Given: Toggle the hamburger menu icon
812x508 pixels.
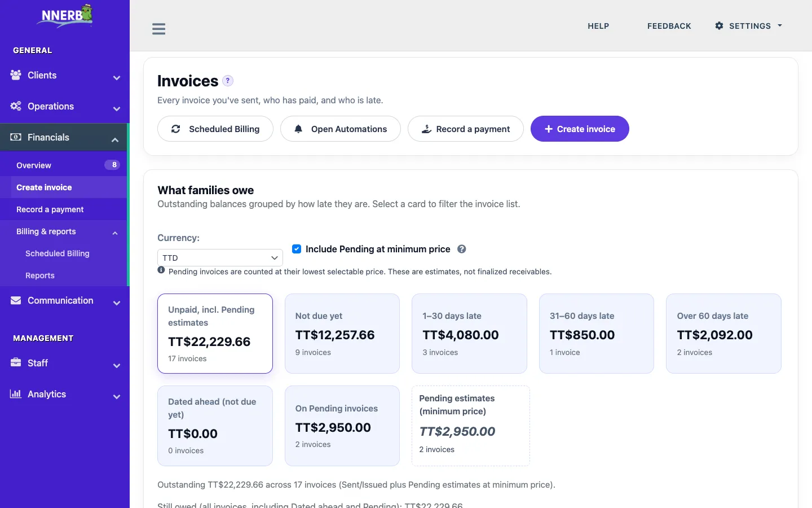Looking at the screenshot, I should click(x=159, y=29).
